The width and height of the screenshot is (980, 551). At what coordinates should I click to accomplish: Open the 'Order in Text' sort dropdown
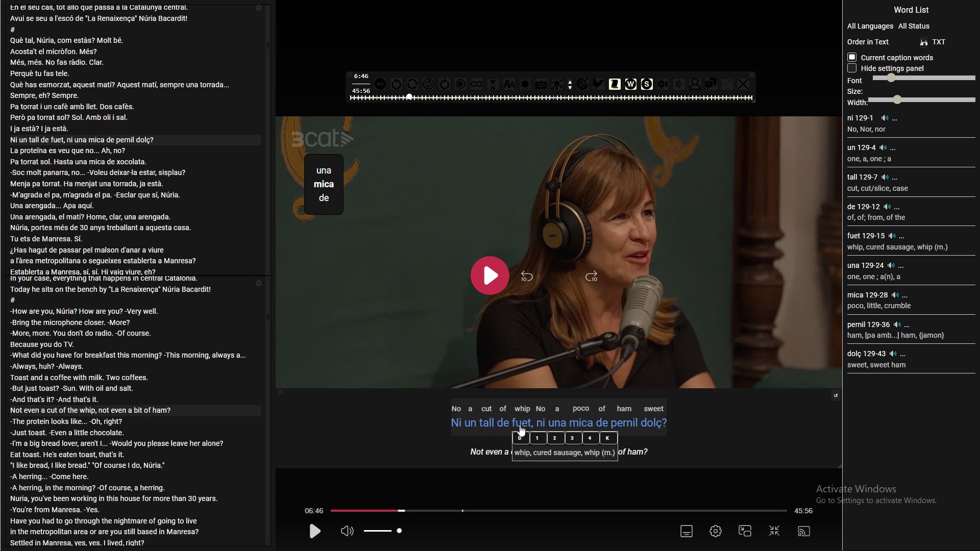point(868,42)
